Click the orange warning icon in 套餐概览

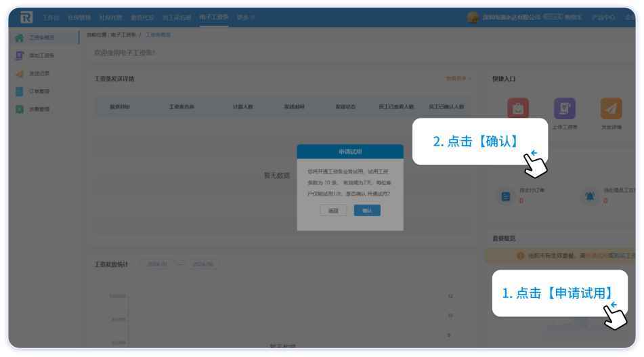520,255
